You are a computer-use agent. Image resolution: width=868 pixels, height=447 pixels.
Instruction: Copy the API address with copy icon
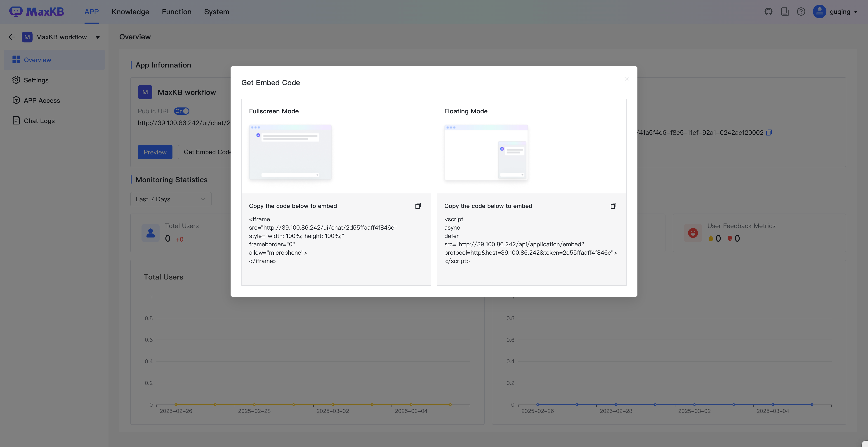tap(769, 133)
